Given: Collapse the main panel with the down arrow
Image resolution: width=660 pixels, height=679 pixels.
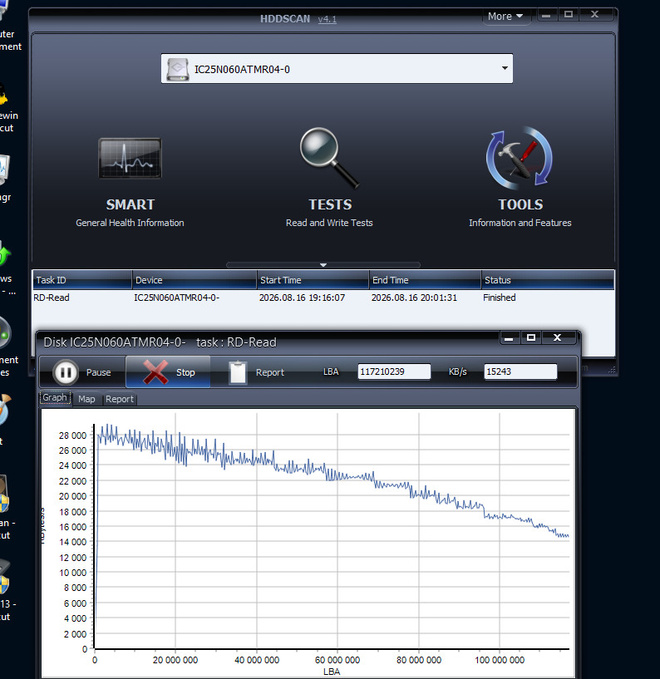Looking at the screenshot, I should click(x=323, y=265).
